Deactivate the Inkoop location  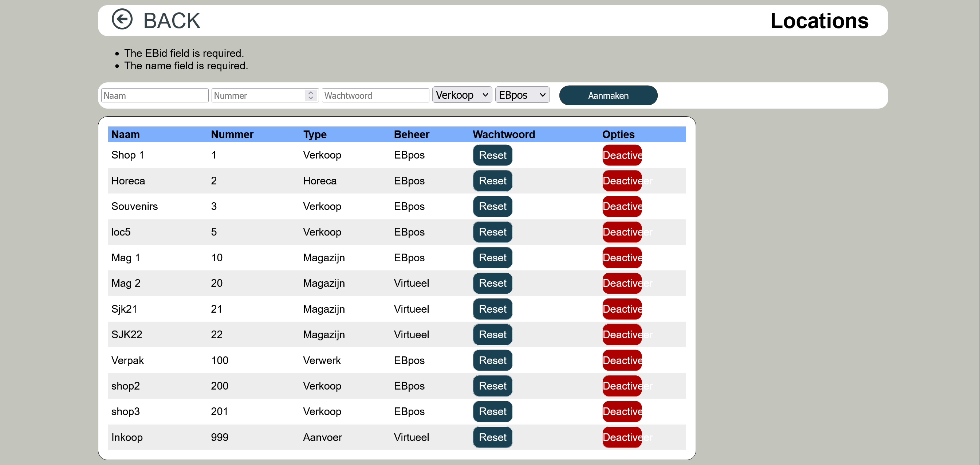tap(622, 438)
